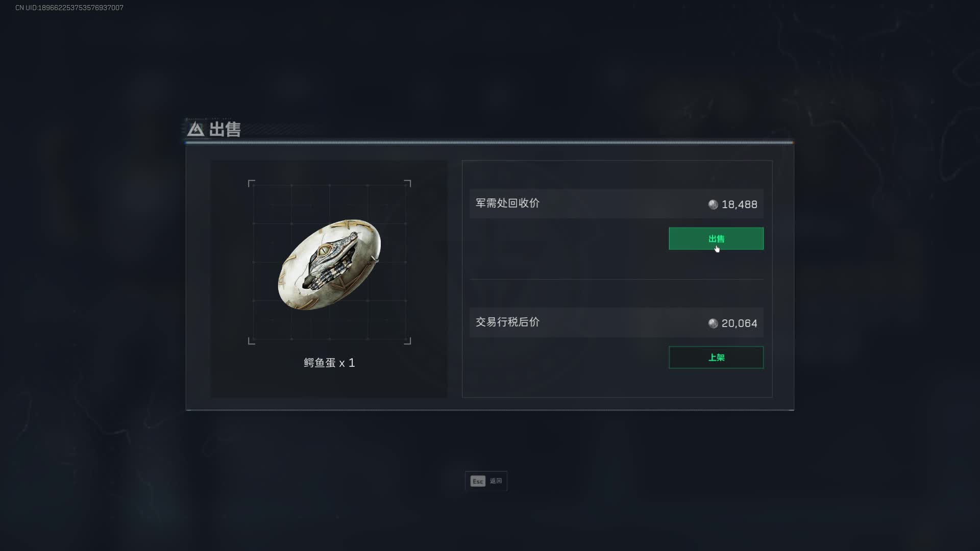Click the 上架 list-on-market button

[716, 358]
